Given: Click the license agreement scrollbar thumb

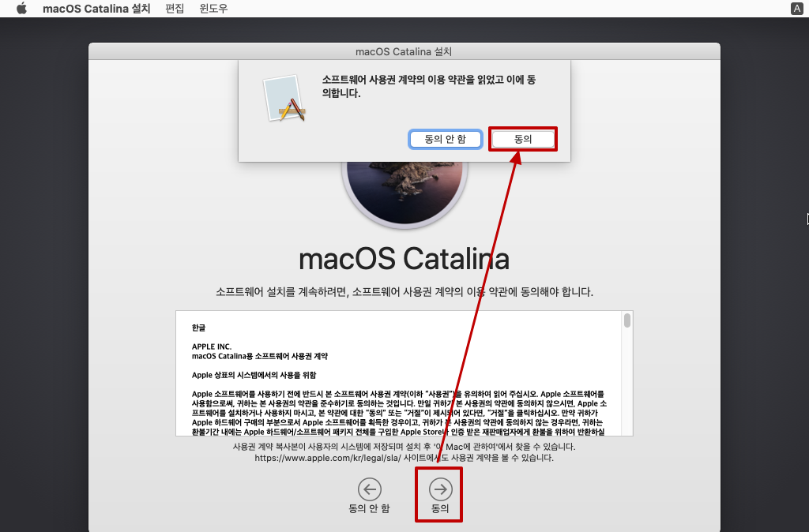Looking at the screenshot, I should tap(627, 320).
